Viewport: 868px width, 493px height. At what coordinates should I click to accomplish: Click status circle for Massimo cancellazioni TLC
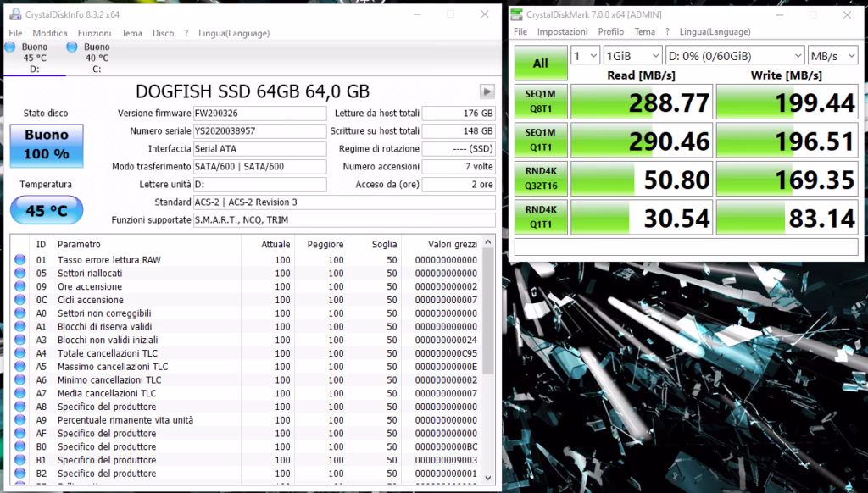click(20, 366)
